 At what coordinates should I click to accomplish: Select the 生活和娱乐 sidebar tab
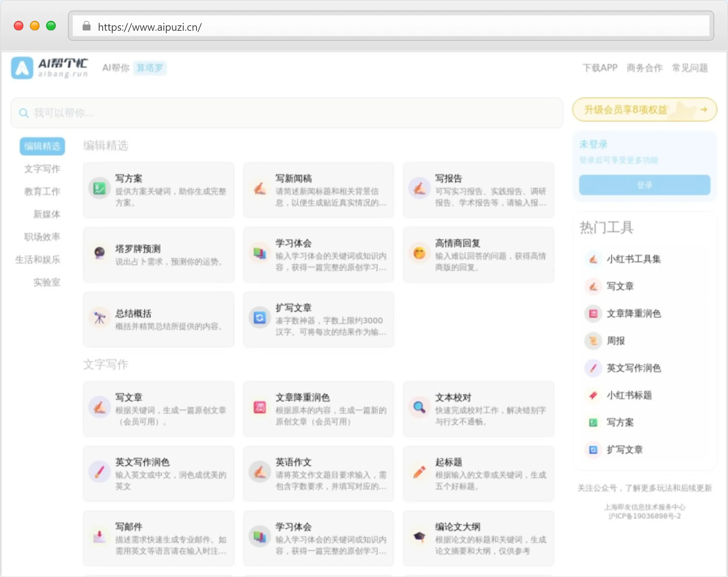click(x=38, y=260)
